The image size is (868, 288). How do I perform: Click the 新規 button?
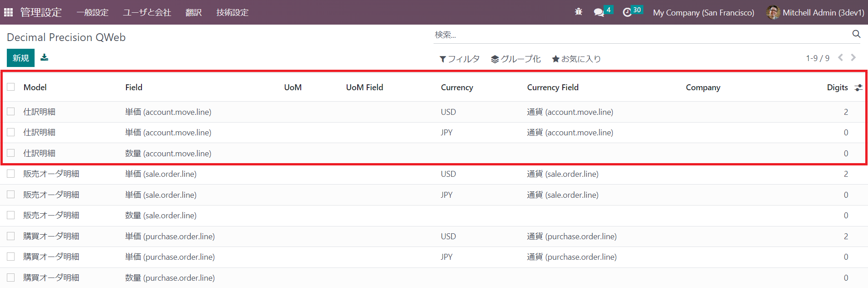(x=20, y=58)
